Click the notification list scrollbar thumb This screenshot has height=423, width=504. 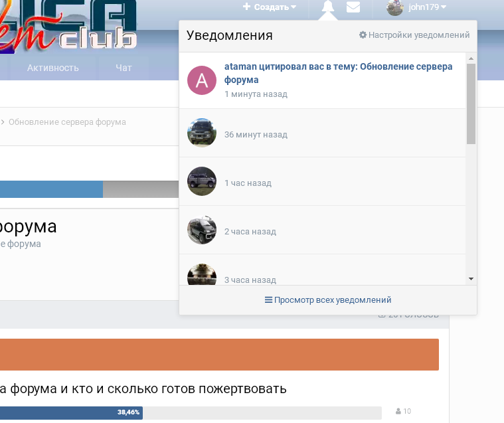click(x=471, y=104)
